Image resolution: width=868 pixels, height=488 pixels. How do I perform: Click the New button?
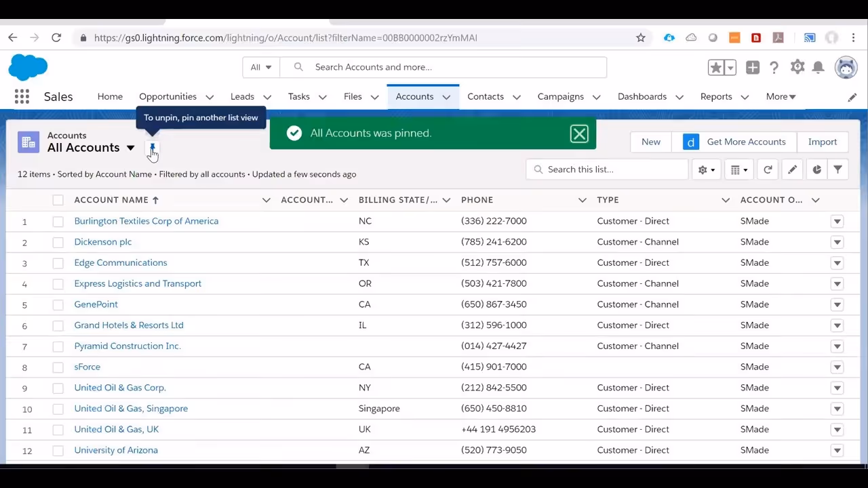(x=650, y=142)
